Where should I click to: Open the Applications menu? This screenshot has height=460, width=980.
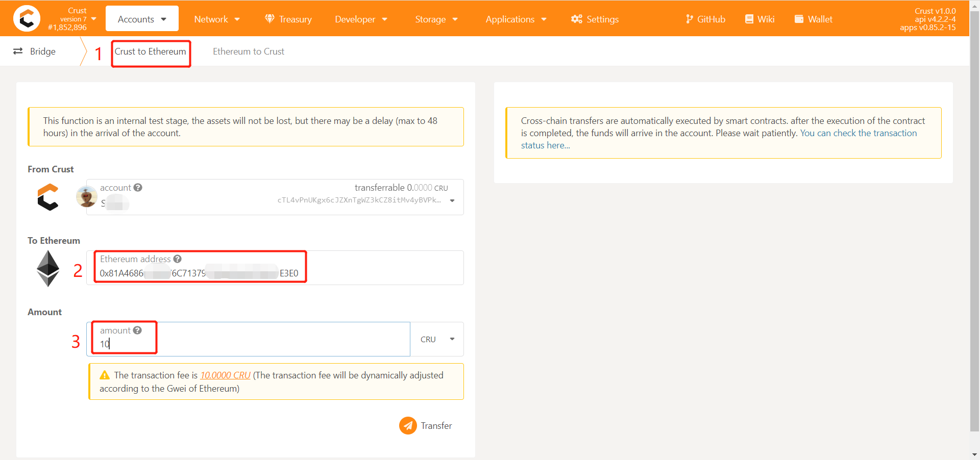pyautogui.click(x=516, y=19)
